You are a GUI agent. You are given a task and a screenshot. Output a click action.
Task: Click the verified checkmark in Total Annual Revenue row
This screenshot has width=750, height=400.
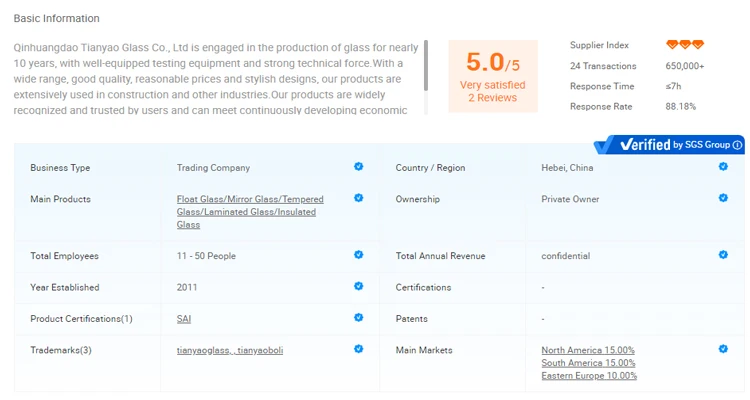(x=723, y=255)
